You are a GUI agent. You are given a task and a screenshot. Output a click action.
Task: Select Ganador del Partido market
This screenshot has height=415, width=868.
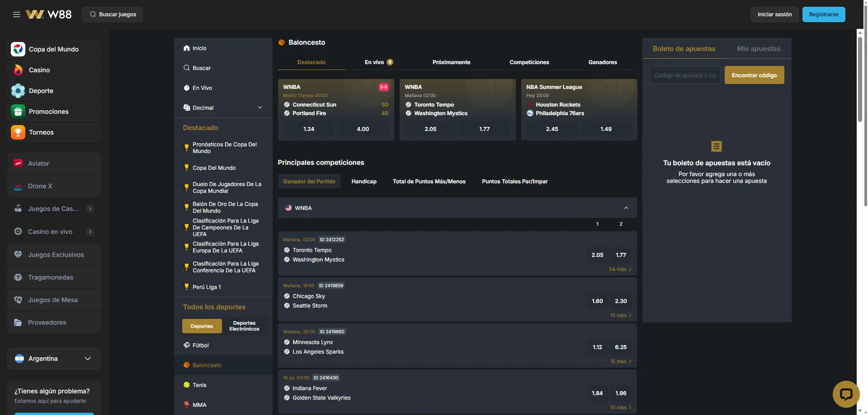click(x=309, y=182)
